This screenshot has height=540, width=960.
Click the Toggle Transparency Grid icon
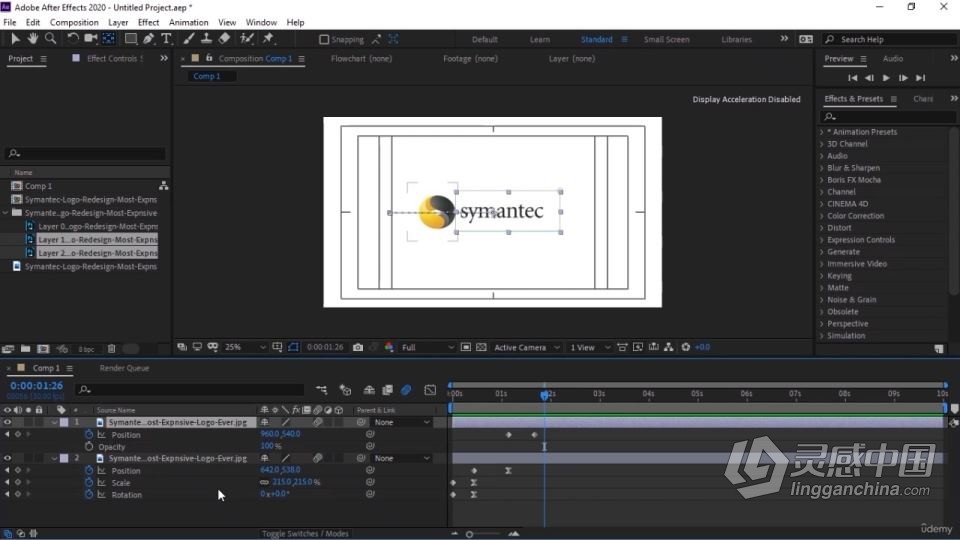tap(481, 347)
